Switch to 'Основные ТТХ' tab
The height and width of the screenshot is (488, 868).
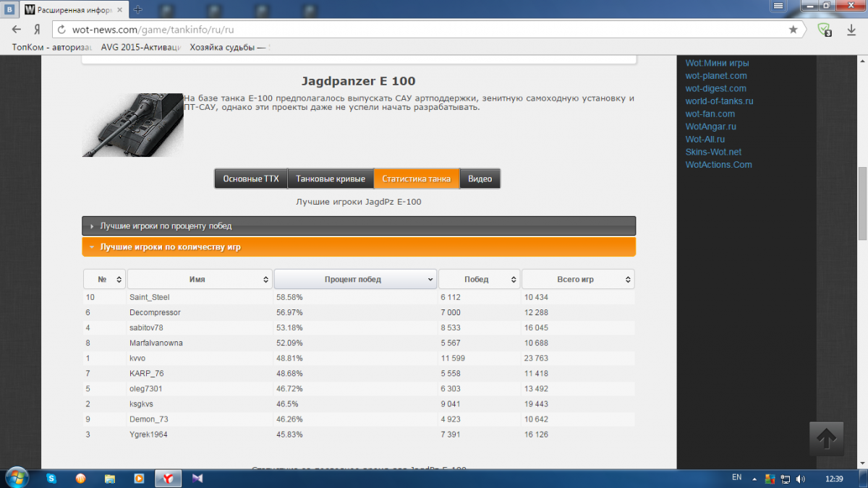(250, 179)
